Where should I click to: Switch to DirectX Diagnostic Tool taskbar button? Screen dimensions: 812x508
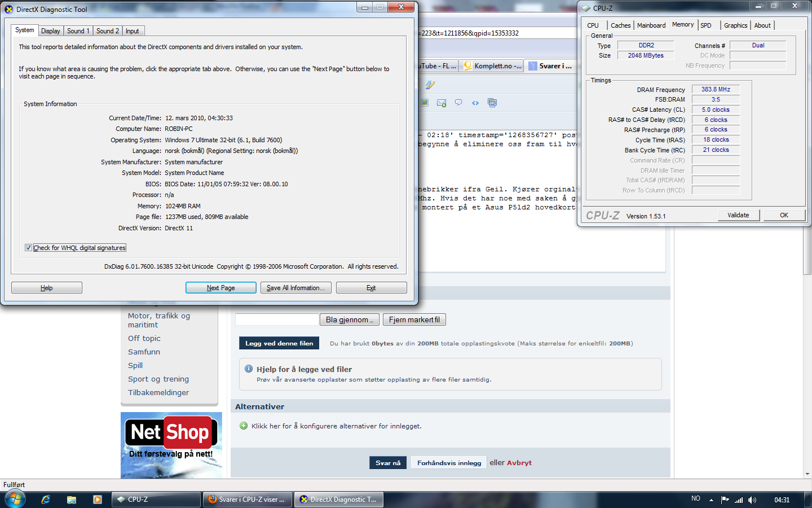click(x=339, y=500)
